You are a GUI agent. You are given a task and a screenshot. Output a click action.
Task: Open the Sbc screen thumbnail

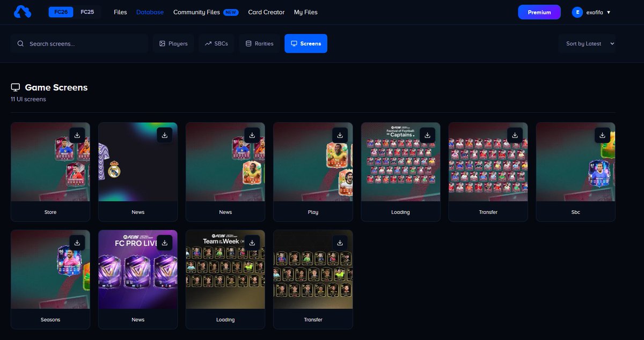click(x=575, y=162)
